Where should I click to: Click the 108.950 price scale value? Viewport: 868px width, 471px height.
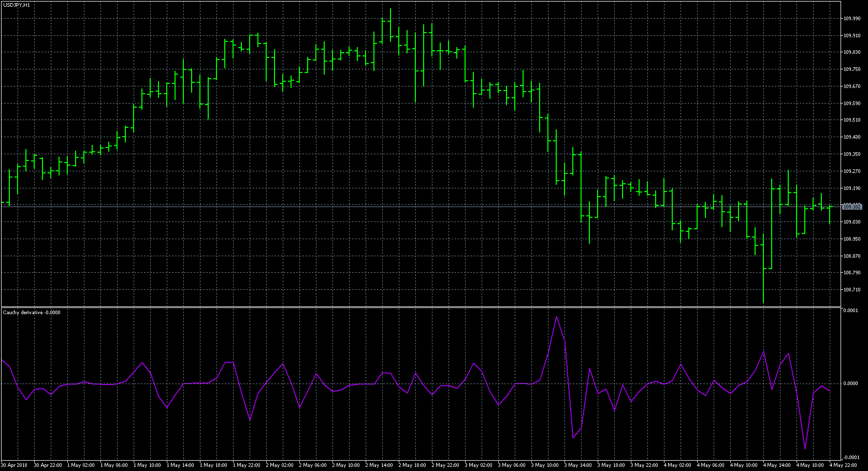tap(852, 239)
